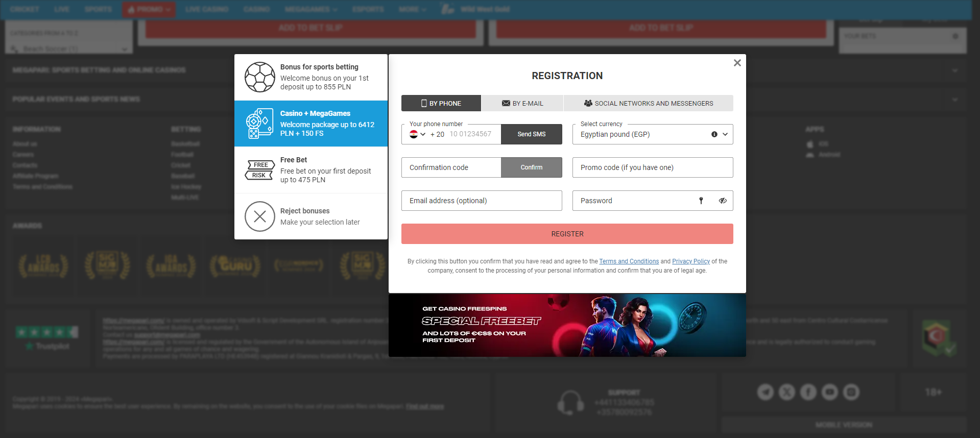This screenshot has height=438, width=980.
Task: Click the reject bonuses X circle icon
Action: coord(260,216)
